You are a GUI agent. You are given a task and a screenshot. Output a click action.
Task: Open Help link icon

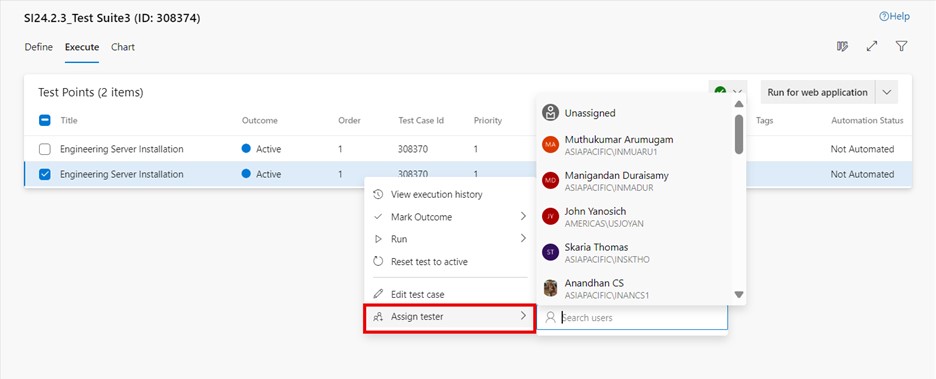[x=884, y=17]
